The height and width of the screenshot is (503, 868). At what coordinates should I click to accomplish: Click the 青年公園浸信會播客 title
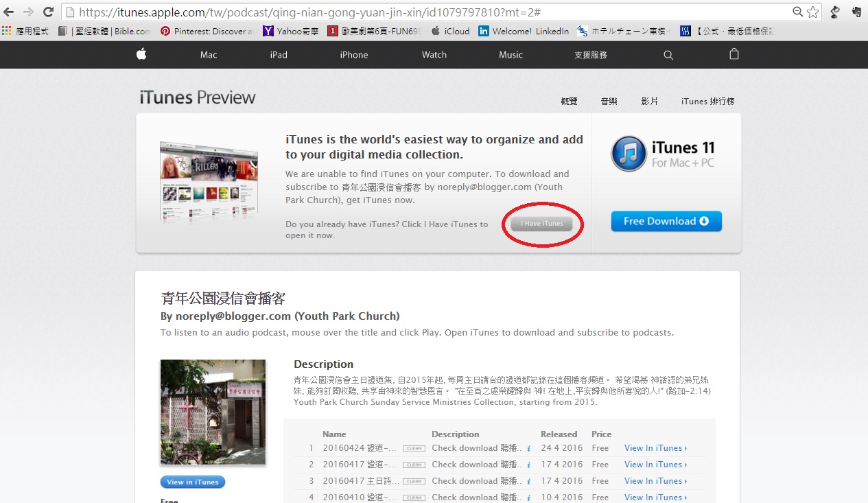click(x=223, y=299)
